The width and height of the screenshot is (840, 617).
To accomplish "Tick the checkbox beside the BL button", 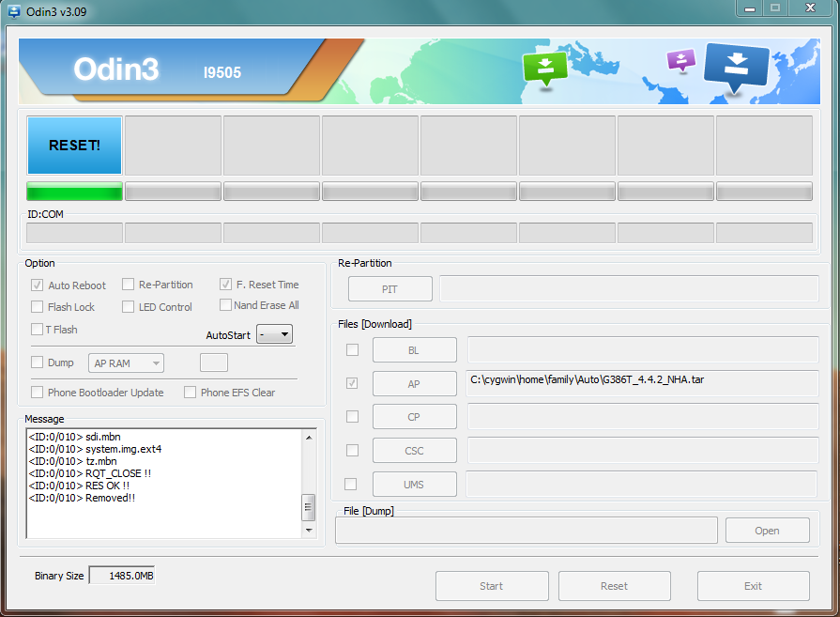I will click(x=353, y=350).
